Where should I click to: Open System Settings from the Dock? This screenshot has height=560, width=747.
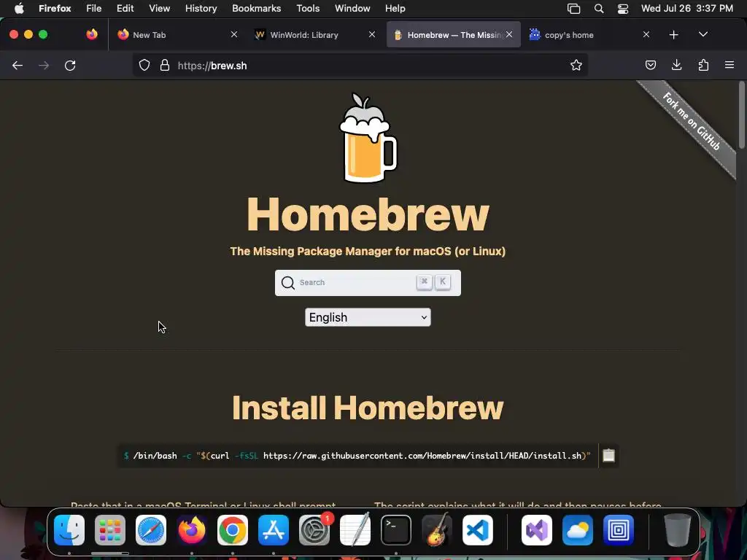pos(314,530)
